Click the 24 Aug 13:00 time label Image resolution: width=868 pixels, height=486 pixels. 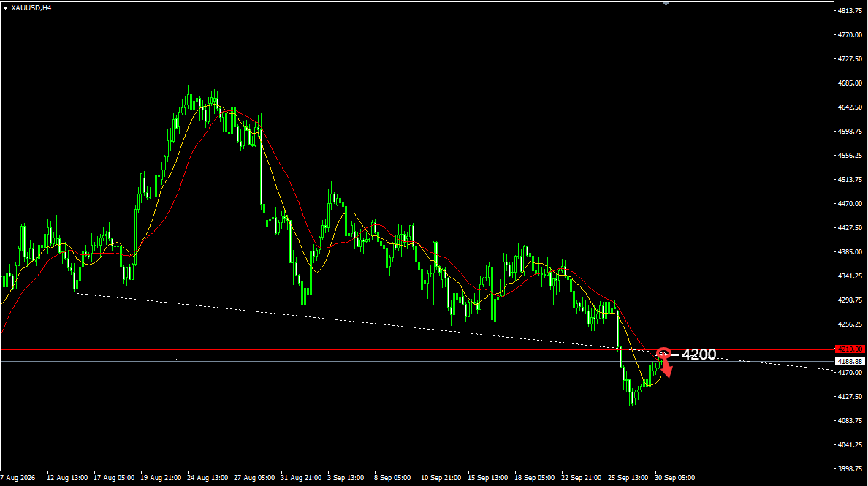click(208, 478)
